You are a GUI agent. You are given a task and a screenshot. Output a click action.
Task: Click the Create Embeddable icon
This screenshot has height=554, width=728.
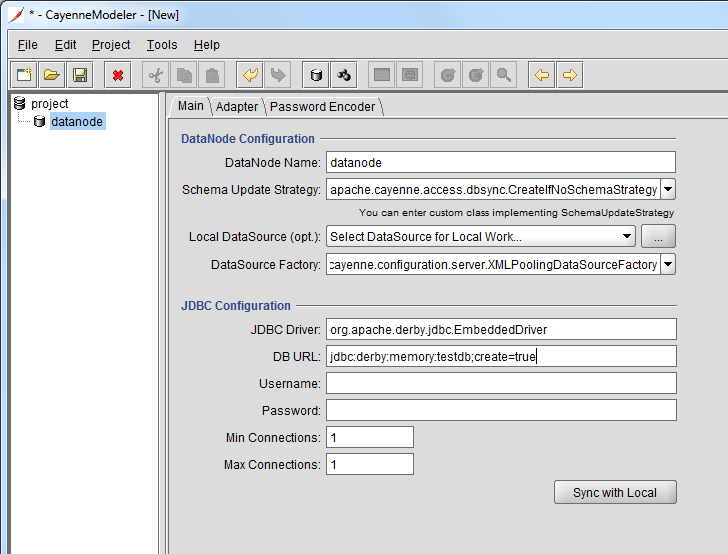(x=476, y=75)
